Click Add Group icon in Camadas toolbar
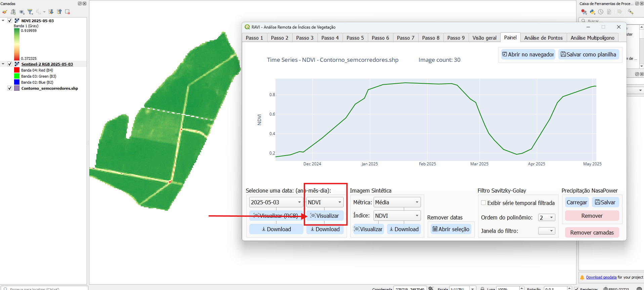 tap(13, 12)
